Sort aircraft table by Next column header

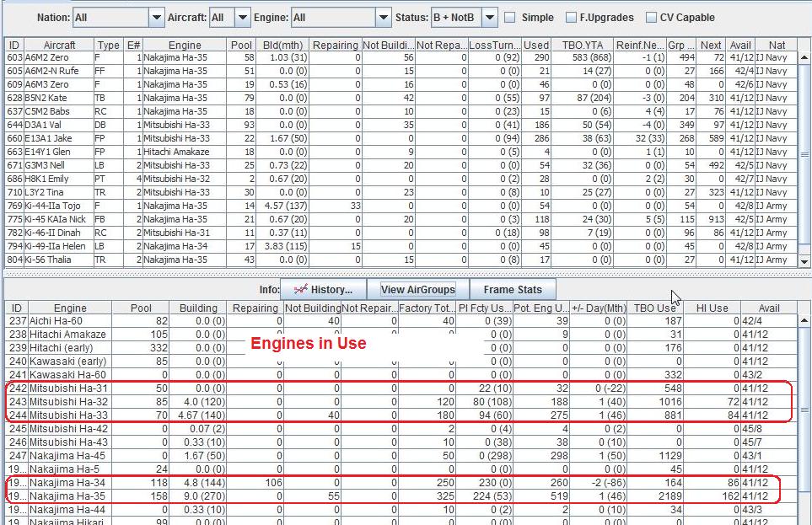[711, 45]
